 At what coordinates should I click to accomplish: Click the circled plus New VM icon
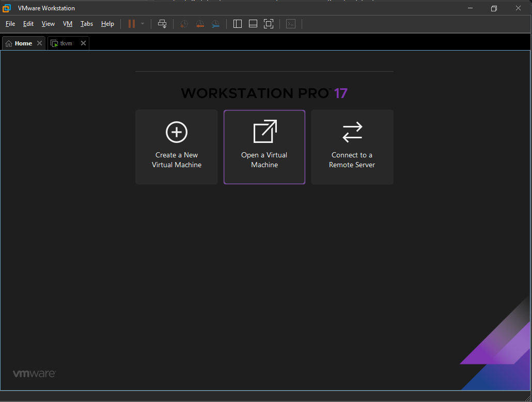point(176,132)
